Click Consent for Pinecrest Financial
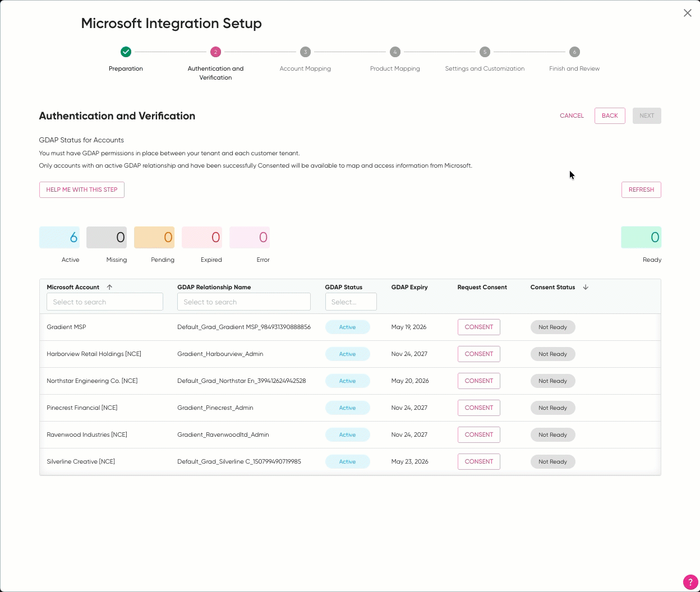This screenshot has height=592, width=700. (x=478, y=408)
